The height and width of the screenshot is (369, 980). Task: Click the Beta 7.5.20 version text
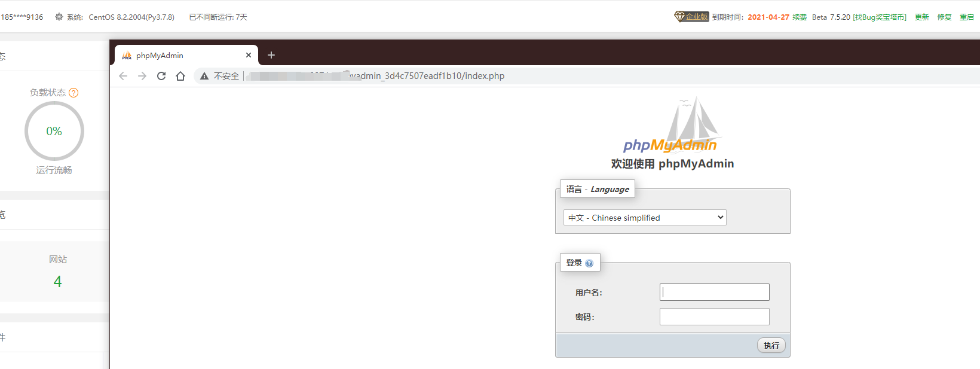(831, 17)
